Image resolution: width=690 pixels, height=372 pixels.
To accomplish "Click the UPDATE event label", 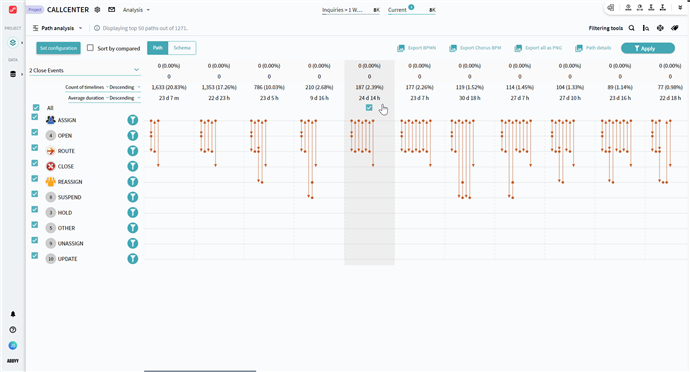I will [x=67, y=259].
